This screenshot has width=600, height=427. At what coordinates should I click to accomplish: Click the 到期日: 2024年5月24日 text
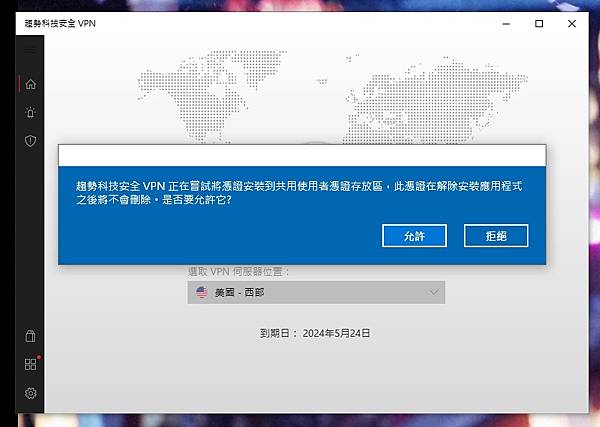[315, 333]
